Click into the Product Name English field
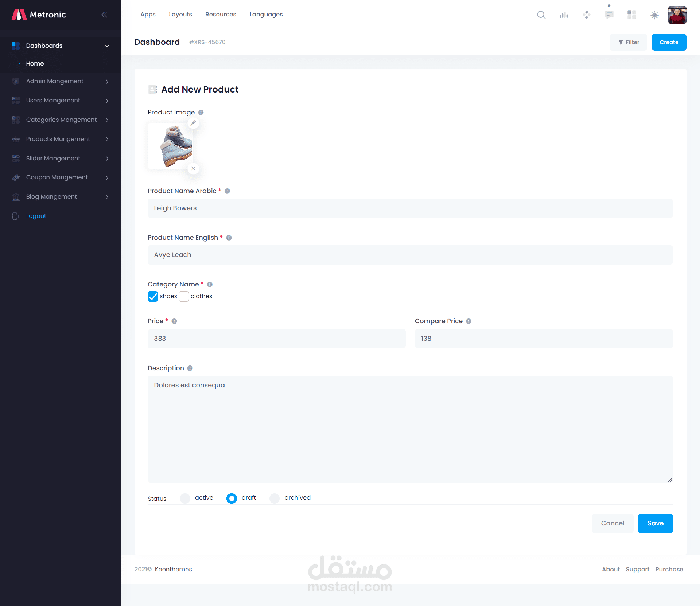 (x=410, y=255)
